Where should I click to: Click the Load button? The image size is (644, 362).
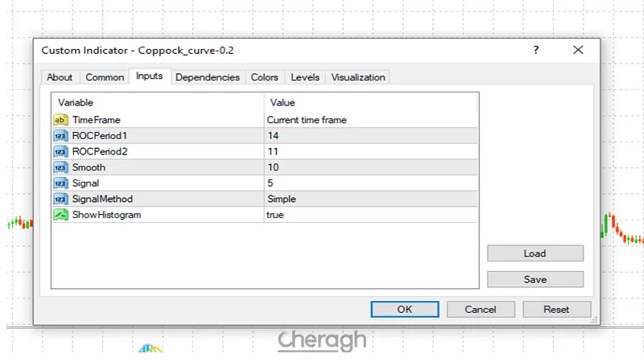[535, 253]
